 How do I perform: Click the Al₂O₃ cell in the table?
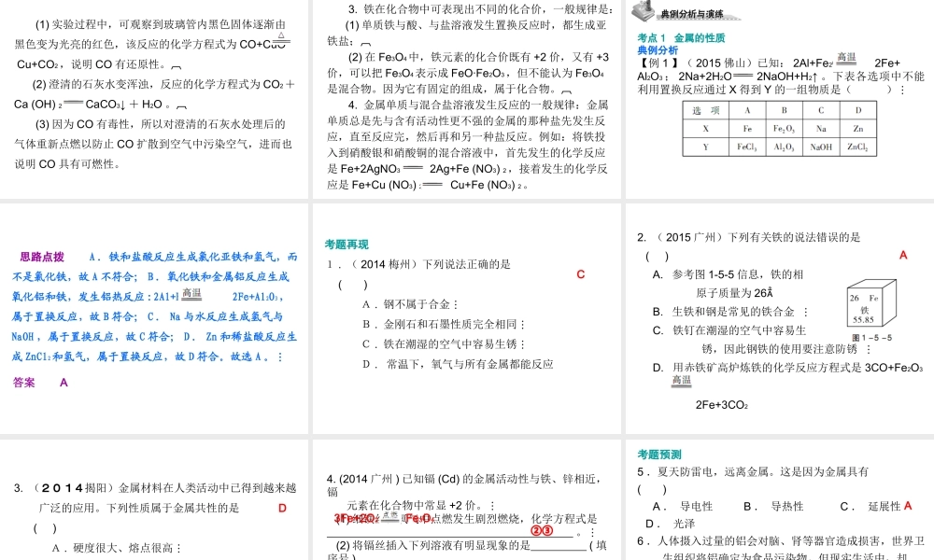coord(784,147)
